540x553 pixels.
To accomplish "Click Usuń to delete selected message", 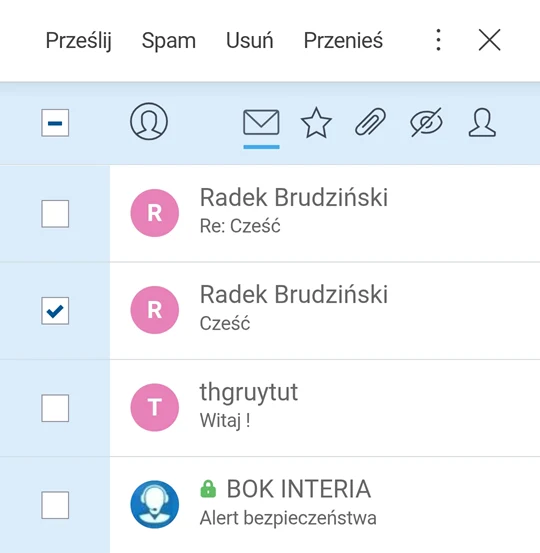I will [250, 40].
